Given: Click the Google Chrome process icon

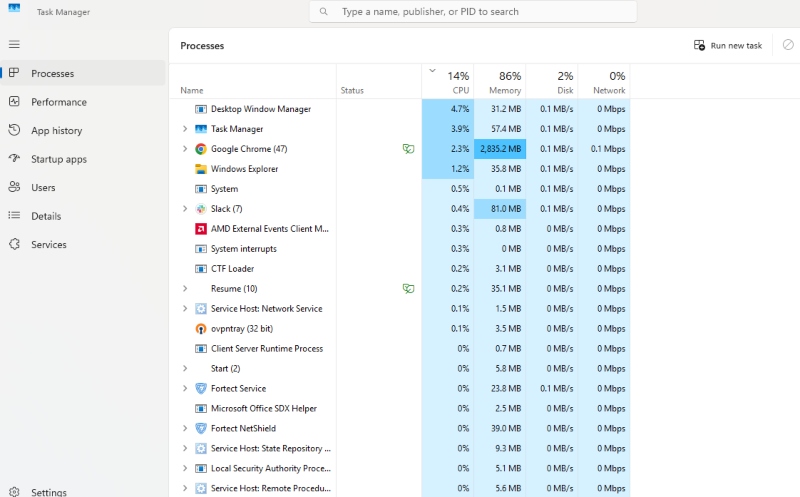Looking at the screenshot, I should (201, 149).
